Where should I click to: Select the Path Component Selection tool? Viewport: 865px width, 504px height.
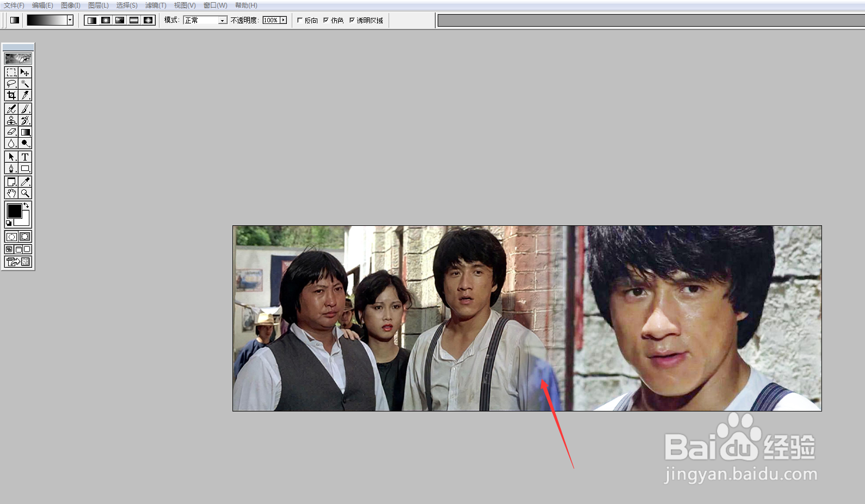pos(11,157)
